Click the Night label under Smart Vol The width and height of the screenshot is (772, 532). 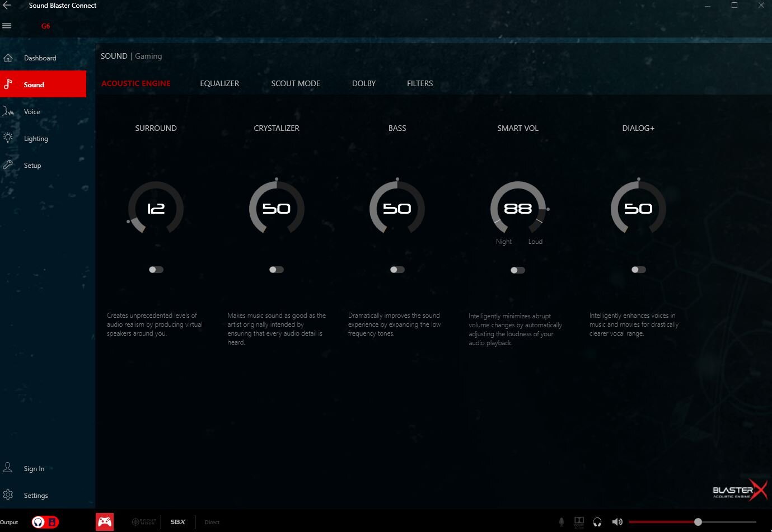click(504, 242)
